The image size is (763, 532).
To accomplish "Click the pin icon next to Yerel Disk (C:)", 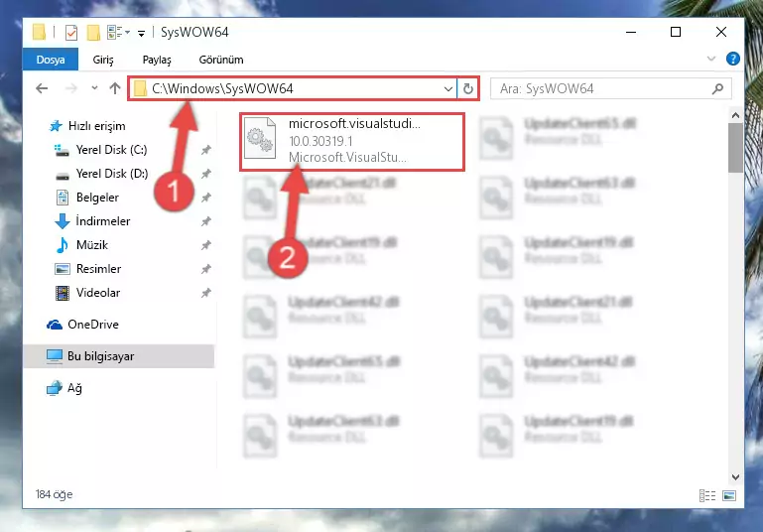I will click(x=206, y=150).
